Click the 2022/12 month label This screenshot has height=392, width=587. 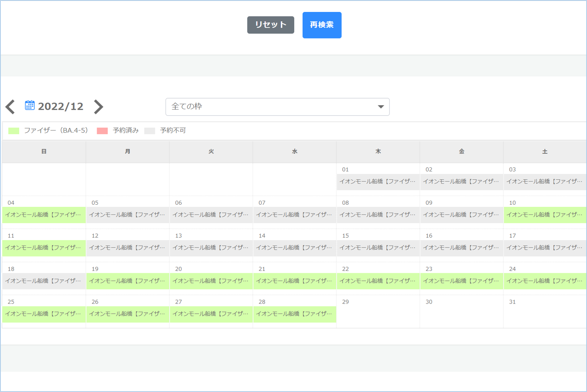(61, 107)
